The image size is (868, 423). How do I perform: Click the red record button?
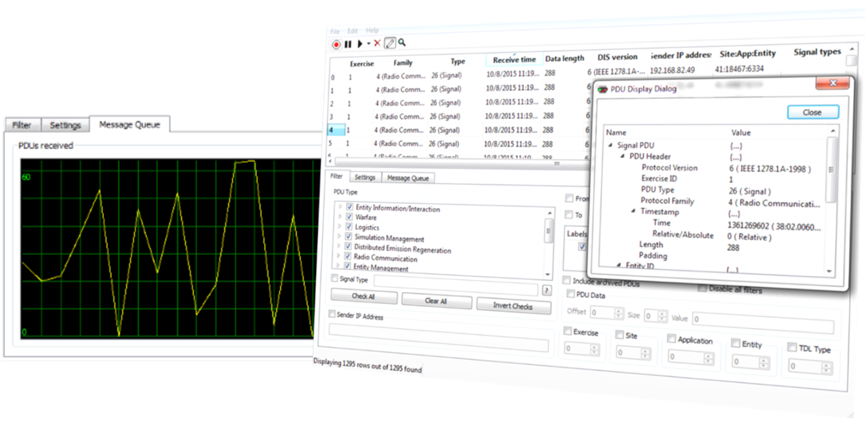pyautogui.click(x=336, y=44)
